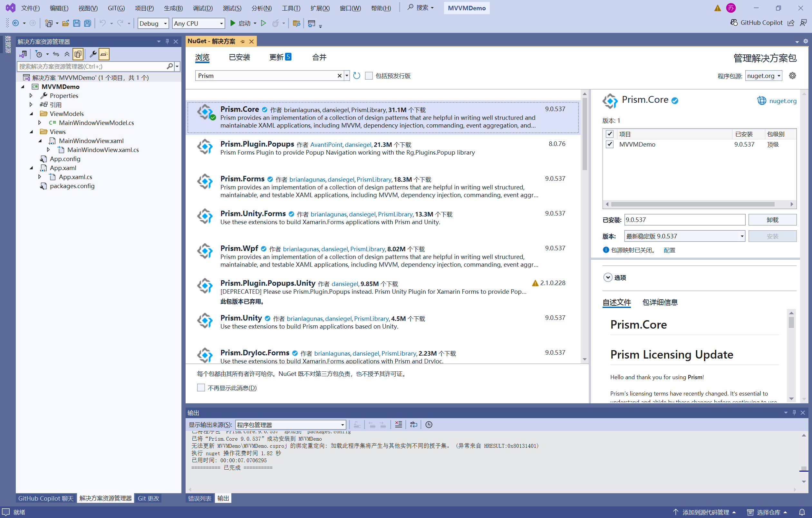Image resolution: width=812 pixels, height=518 pixels.
Task: Open Properties wrench in Solution Explorer
Action: pos(93,54)
